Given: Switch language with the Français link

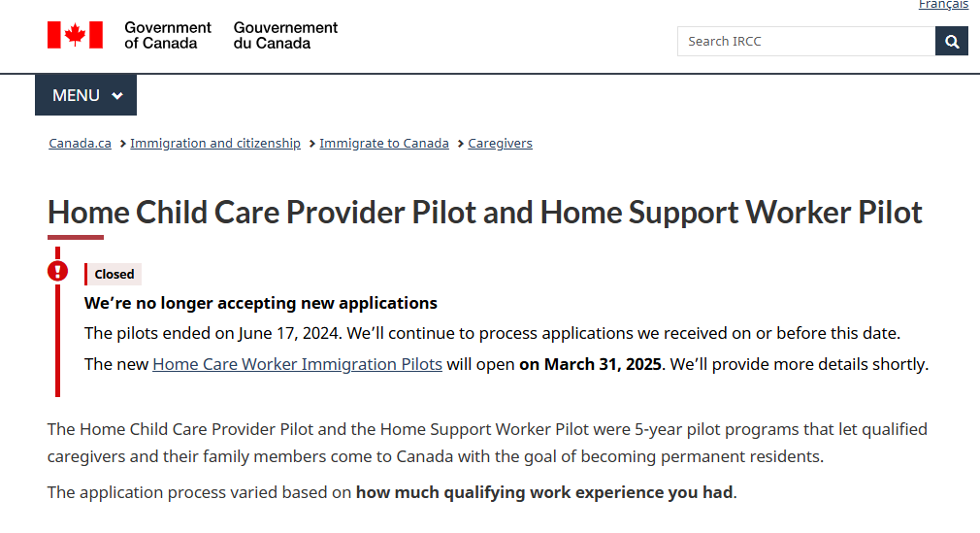Looking at the screenshot, I should [x=942, y=5].
